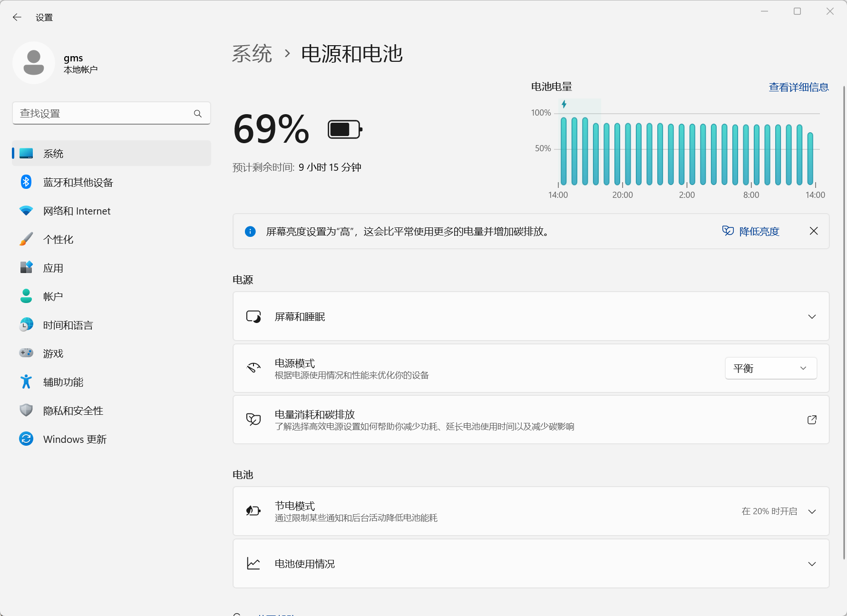Click the 应用 apps icon
The image size is (847, 616).
pos(26,267)
